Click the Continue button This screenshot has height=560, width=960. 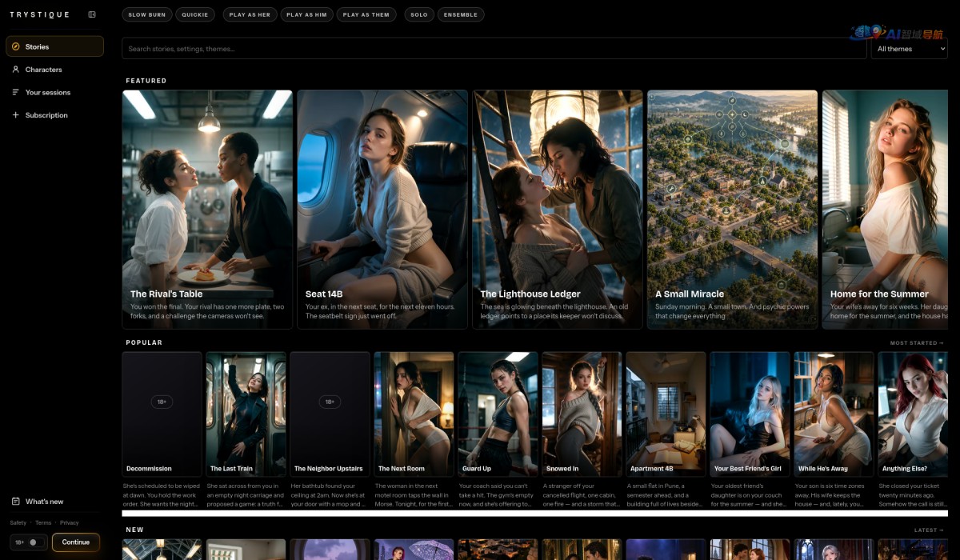[76, 542]
